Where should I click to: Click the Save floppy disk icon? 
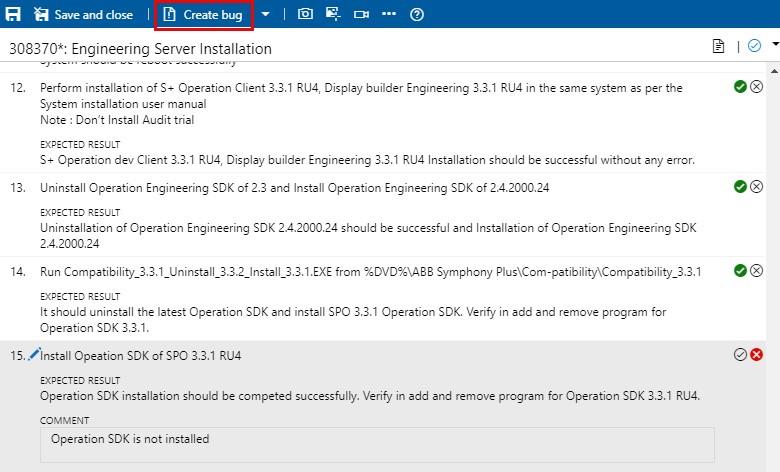tap(13, 14)
